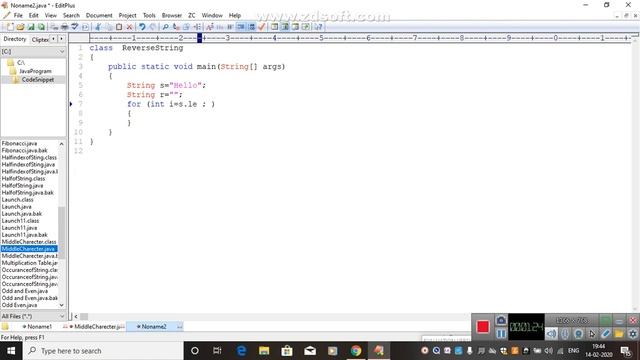640x360 pixels.
Task: Open recorder output folder icon
Action: tap(619, 334)
